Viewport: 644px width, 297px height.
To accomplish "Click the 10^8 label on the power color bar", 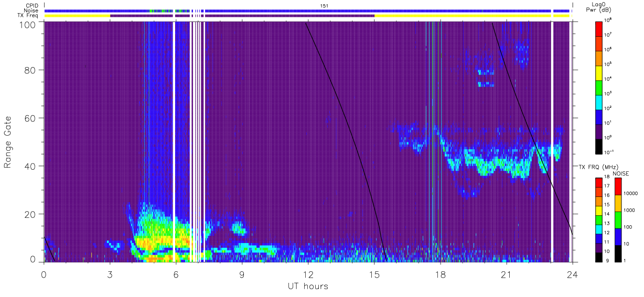I will (609, 19).
